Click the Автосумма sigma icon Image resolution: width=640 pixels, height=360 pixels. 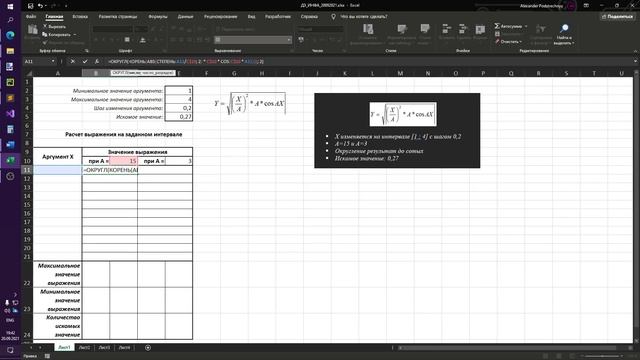(x=497, y=26)
